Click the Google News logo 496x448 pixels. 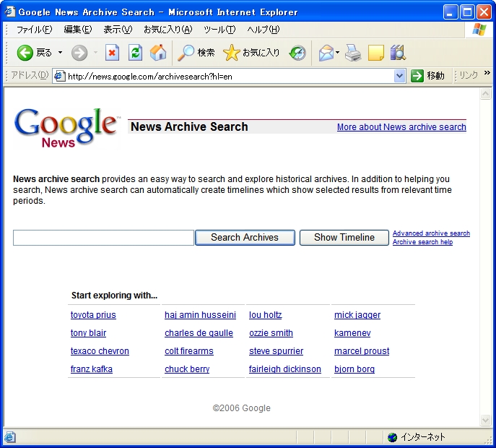click(x=66, y=128)
